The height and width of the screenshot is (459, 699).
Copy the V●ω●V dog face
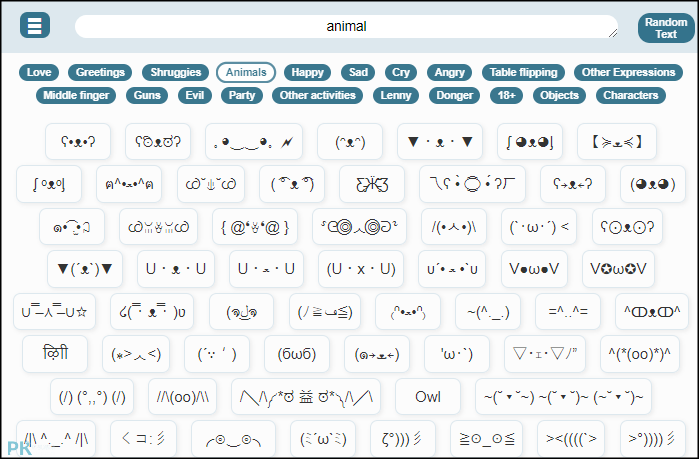(534, 269)
